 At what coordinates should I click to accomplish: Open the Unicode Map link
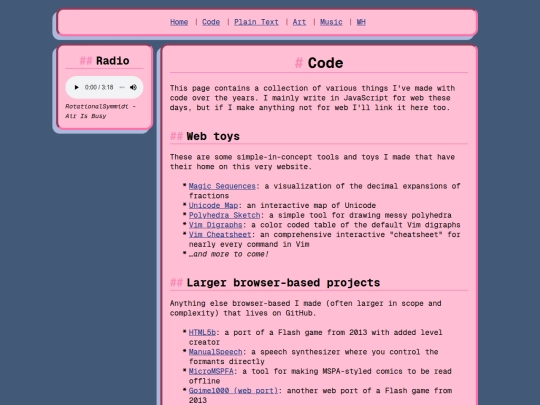[213, 205]
